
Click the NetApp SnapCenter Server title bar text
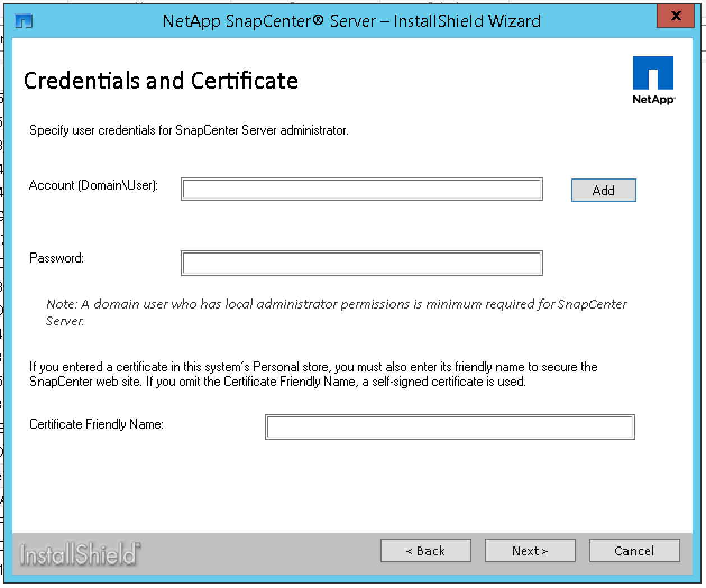click(351, 21)
